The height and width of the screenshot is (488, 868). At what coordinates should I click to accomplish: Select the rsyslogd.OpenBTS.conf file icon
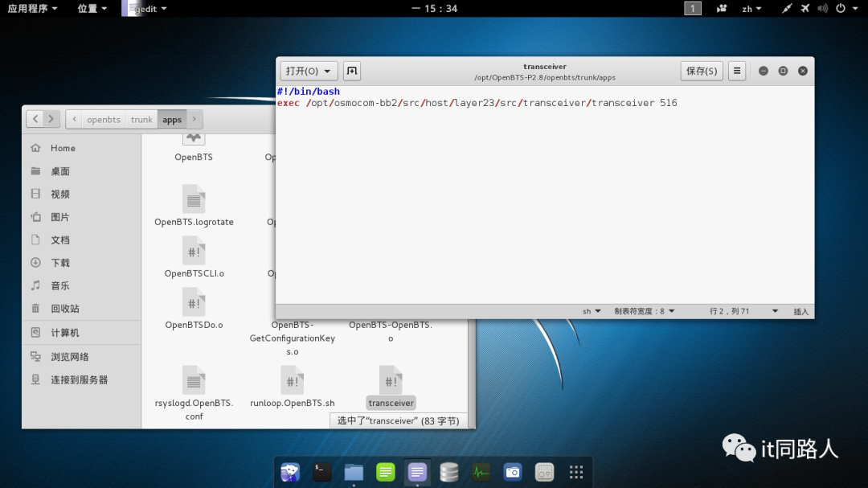pyautogui.click(x=193, y=380)
